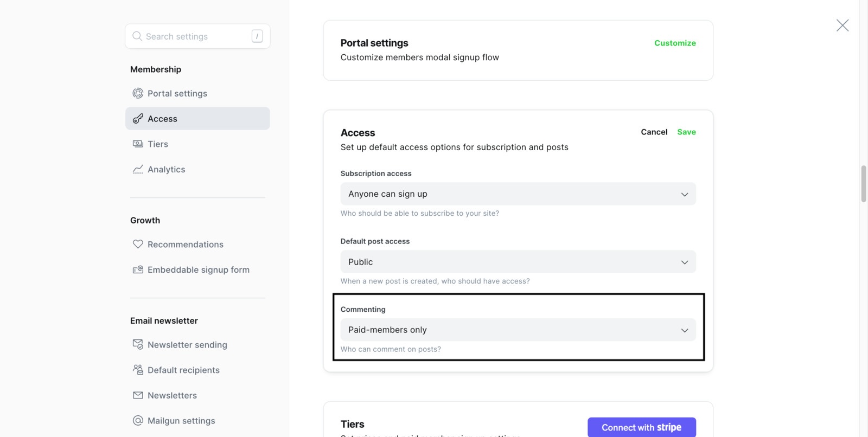Cancel the Access settings changes

click(654, 132)
